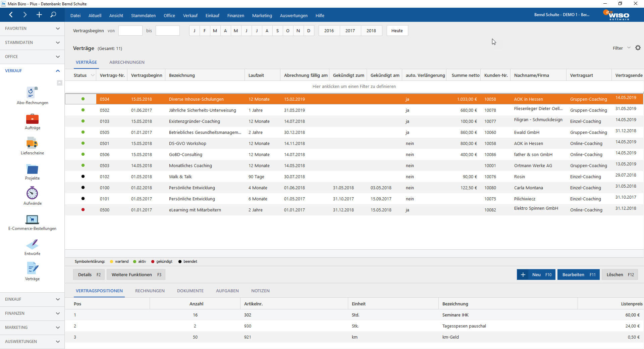Screen dimensions: 644x349
Task: Select the 'Walk & Talk' contract row
Action: coord(354,177)
